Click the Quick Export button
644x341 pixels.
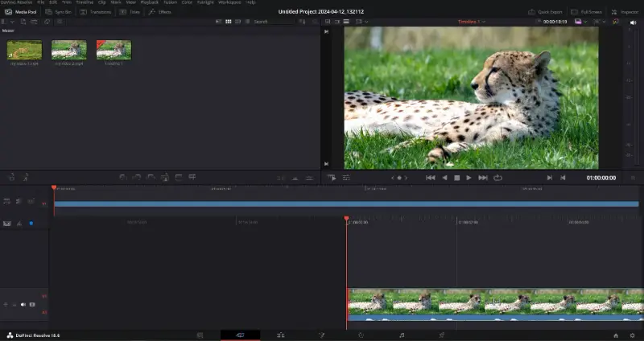pos(545,12)
